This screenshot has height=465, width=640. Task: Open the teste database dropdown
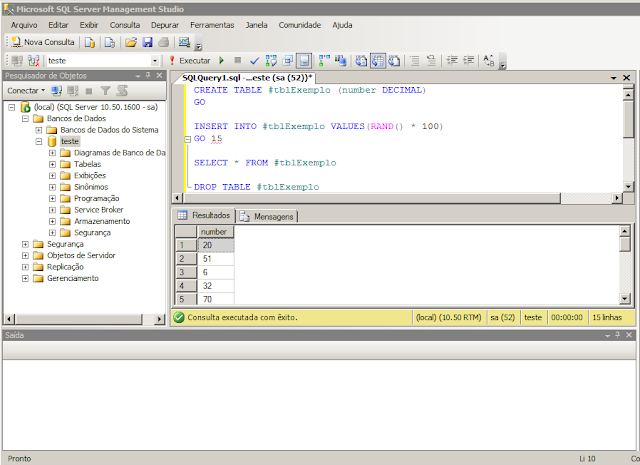[x=155, y=61]
